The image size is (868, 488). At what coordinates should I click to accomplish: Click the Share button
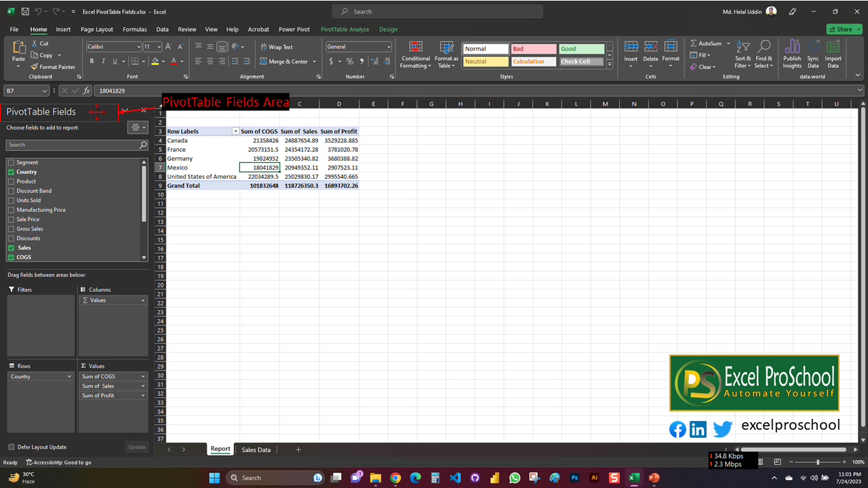pyautogui.click(x=844, y=29)
